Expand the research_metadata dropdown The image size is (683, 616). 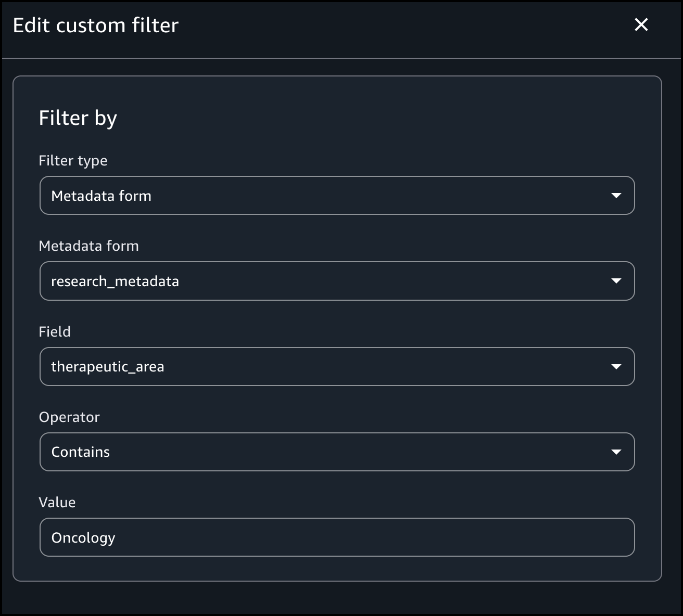(x=337, y=281)
